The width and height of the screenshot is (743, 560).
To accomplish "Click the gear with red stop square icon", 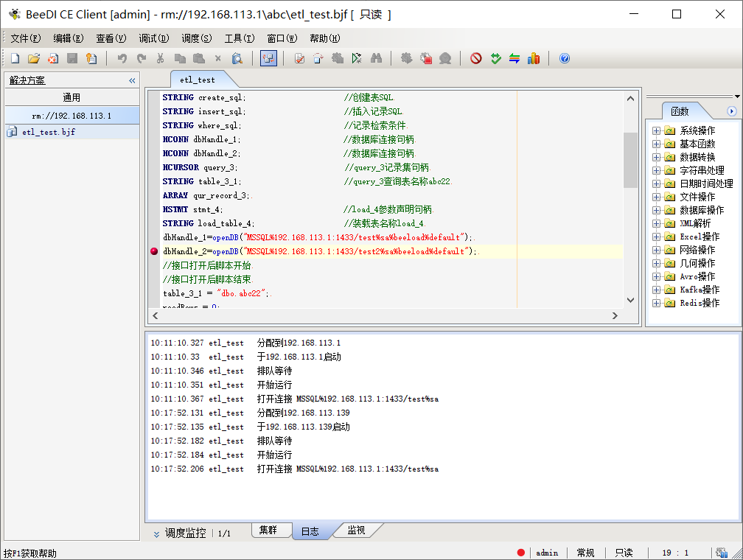I will coord(426,58).
